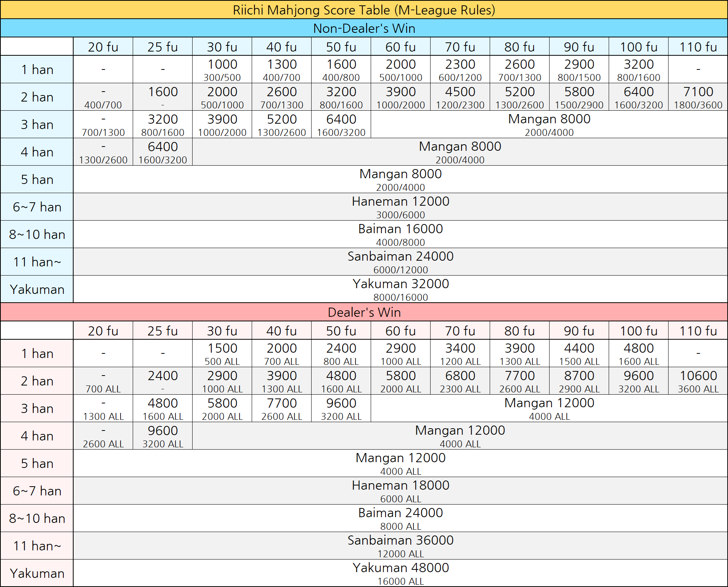Image resolution: width=728 pixels, height=587 pixels.
Task: Click the 4500 cell with 1200/2300
Action: pos(460,97)
